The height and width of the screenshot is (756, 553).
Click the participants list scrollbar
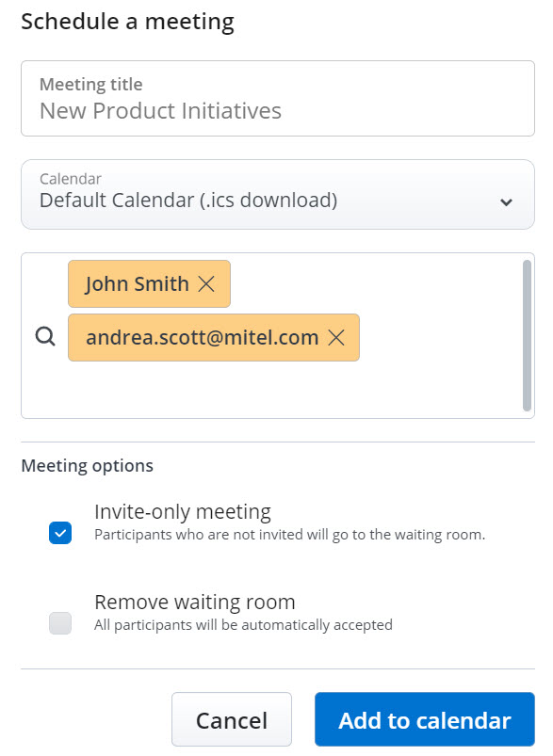(527, 335)
